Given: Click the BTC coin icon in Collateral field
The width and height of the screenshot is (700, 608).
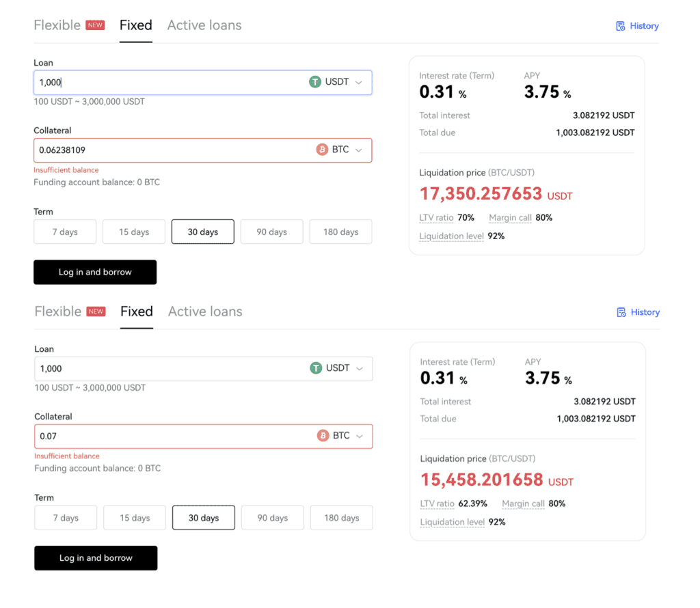Looking at the screenshot, I should click(x=322, y=150).
